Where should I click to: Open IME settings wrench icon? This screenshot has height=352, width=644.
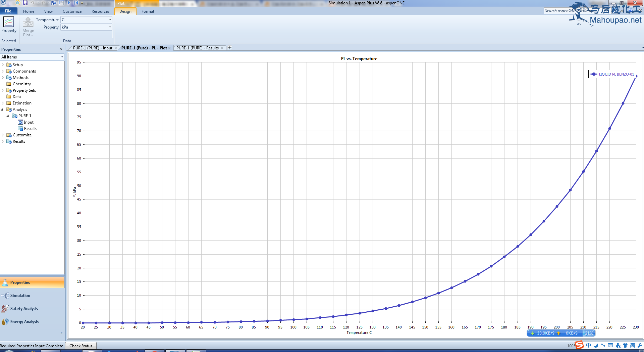click(x=640, y=345)
